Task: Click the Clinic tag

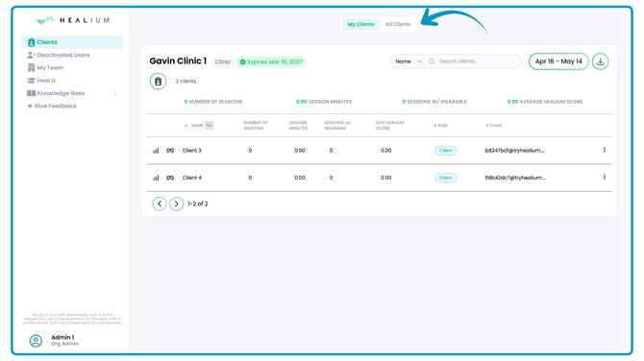Action: [223, 62]
